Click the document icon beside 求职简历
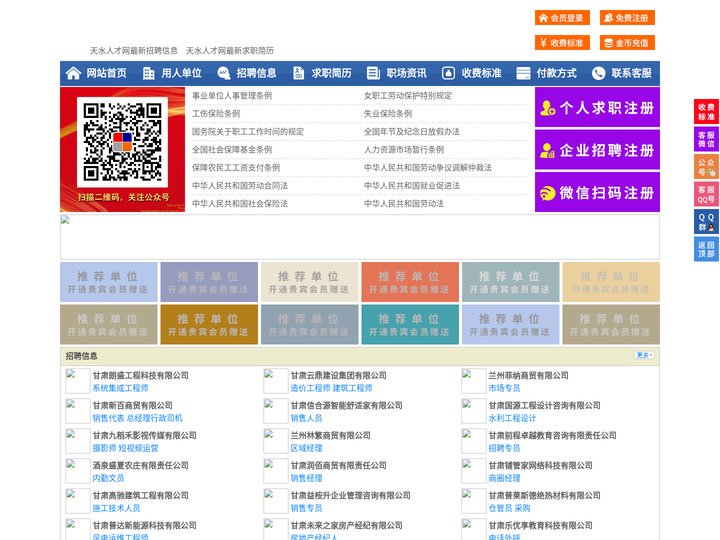Screen dimensions: 720x540 point(298,73)
